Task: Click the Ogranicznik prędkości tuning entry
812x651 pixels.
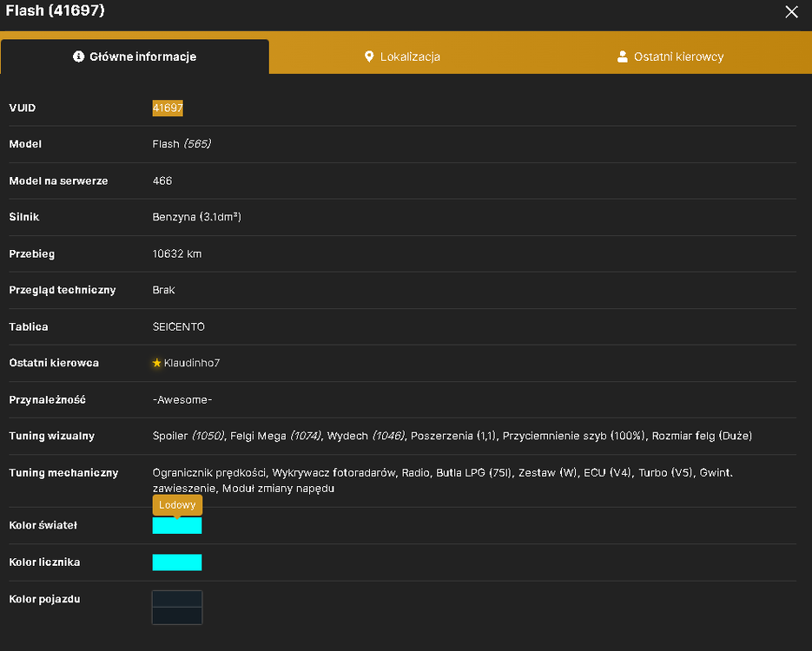Action: coord(209,472)
